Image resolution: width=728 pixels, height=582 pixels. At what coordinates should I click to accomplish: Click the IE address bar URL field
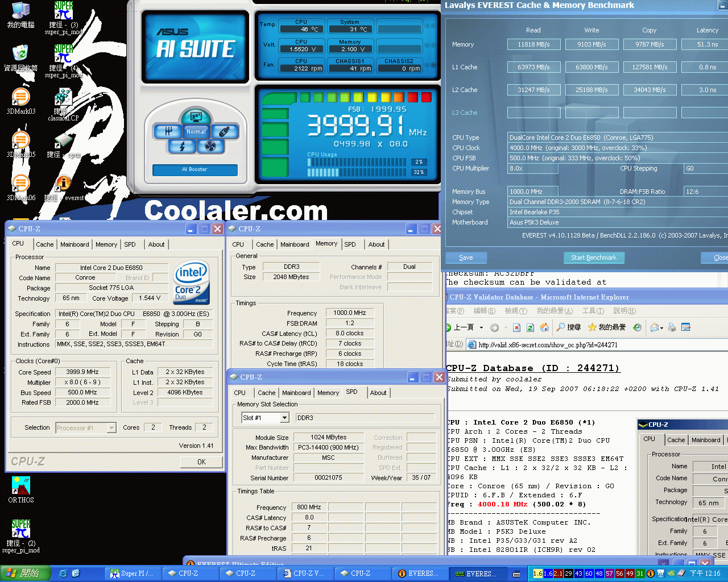(x=597, y=344)
